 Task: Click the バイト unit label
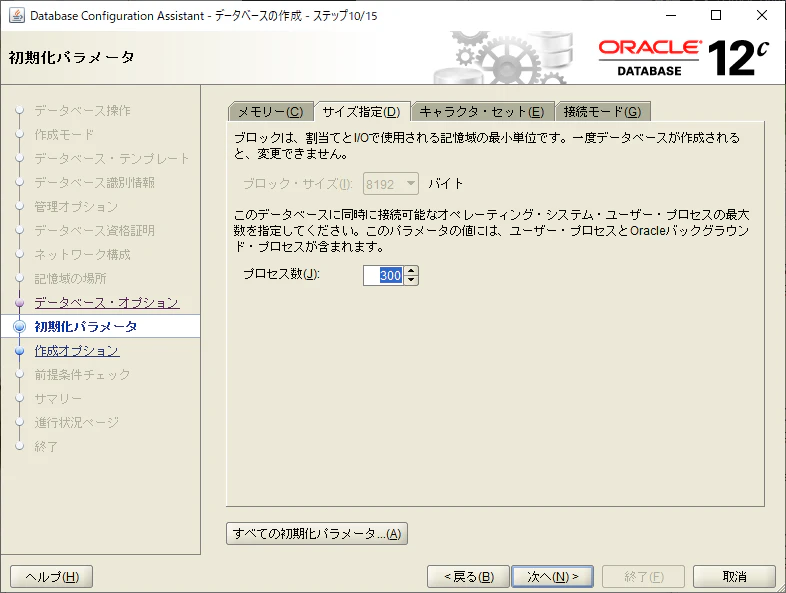click(x=446, y=184)
